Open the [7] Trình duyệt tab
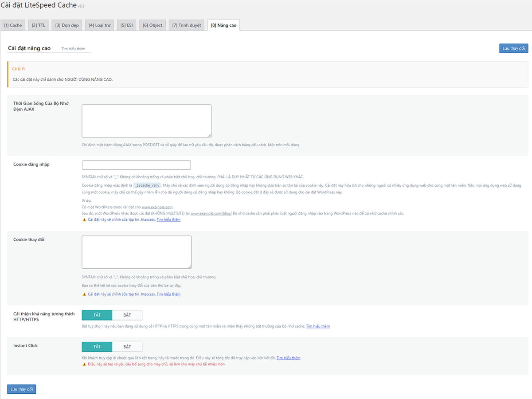This screenshot has height=399, width=532. 187,25
